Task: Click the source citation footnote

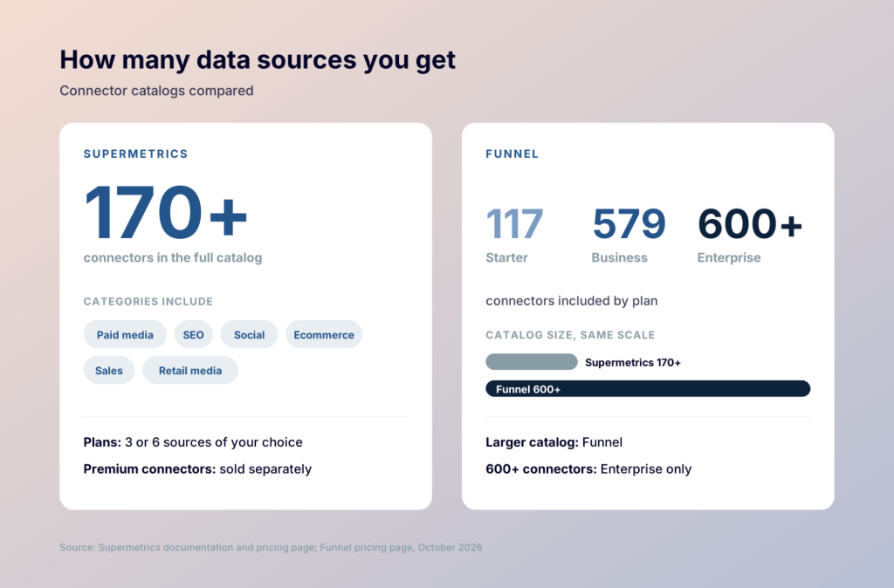Action: point(271,547)
